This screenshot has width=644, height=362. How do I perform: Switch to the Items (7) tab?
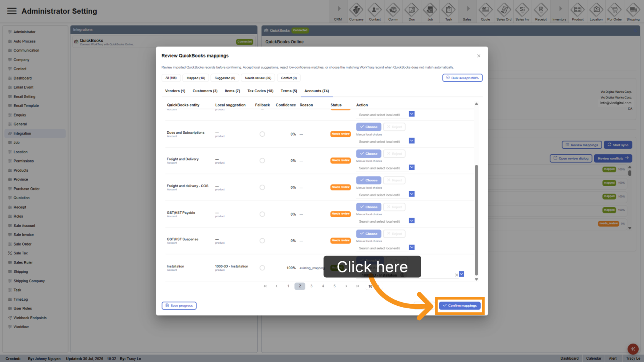coord(232,91)
